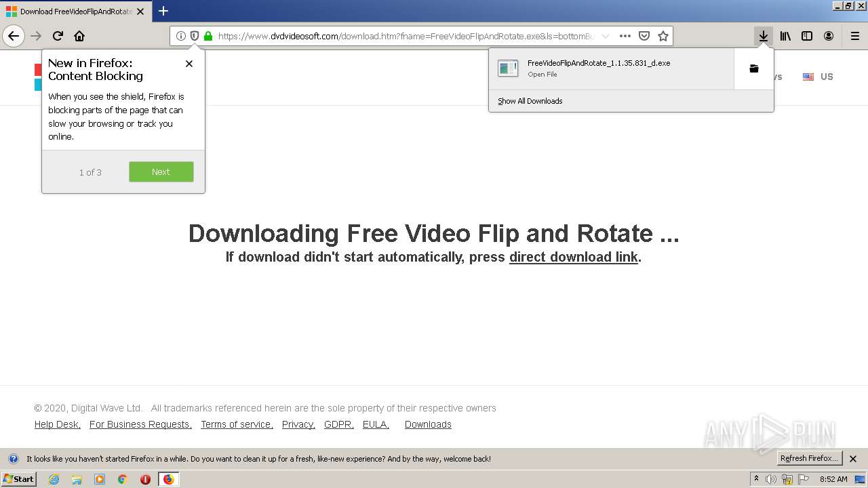
Task: Open content blocking shield icon
Action: pyautogui.click(x=195, y=36)
